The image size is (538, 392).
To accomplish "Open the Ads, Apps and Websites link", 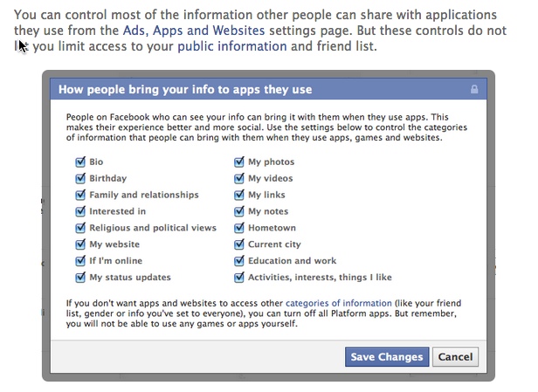I will coord(194,31).
